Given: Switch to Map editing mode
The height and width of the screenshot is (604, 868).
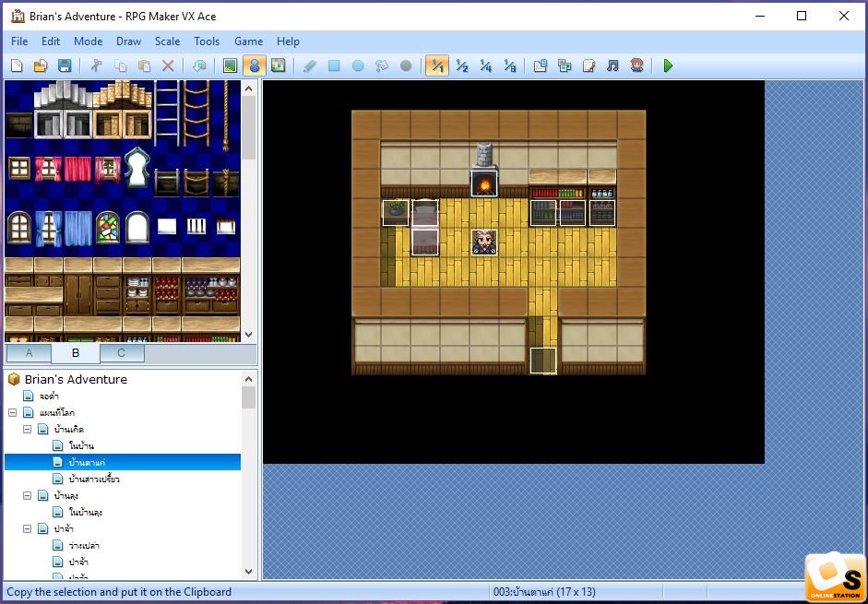Looking at the screenshot, I should pyautogui.click(x=231, y=65).
